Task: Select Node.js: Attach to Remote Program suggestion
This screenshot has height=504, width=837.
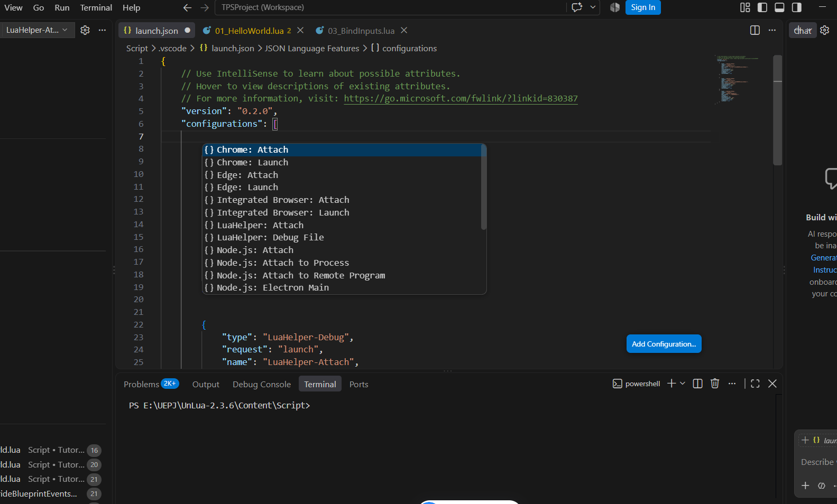Action: 342,275
